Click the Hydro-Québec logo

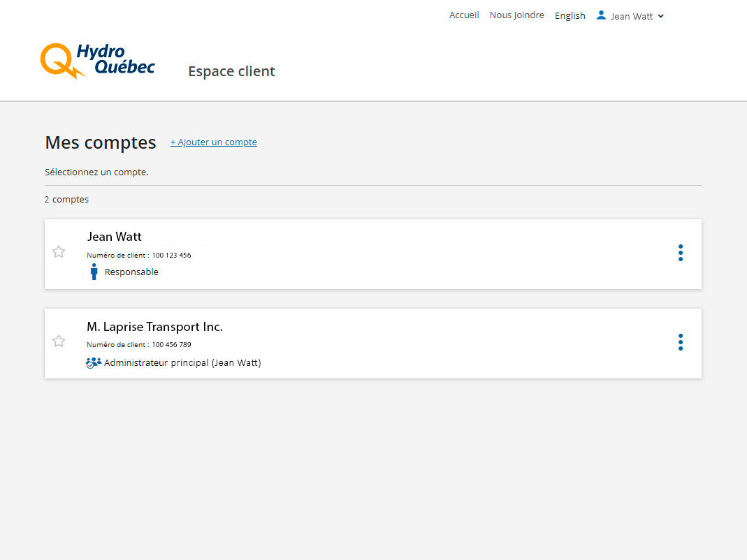tap(97, 60)
